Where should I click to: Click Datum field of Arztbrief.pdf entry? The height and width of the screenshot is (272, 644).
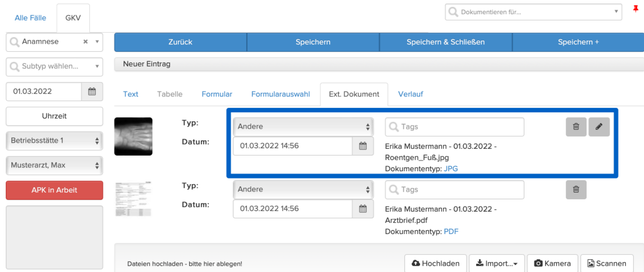point(292,209)
